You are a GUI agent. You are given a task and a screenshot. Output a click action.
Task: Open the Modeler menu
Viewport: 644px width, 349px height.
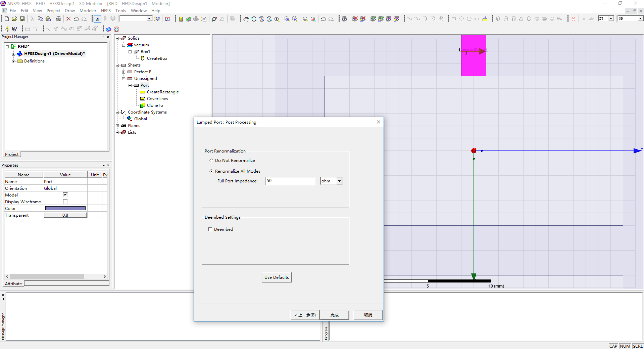coord(88,10)
